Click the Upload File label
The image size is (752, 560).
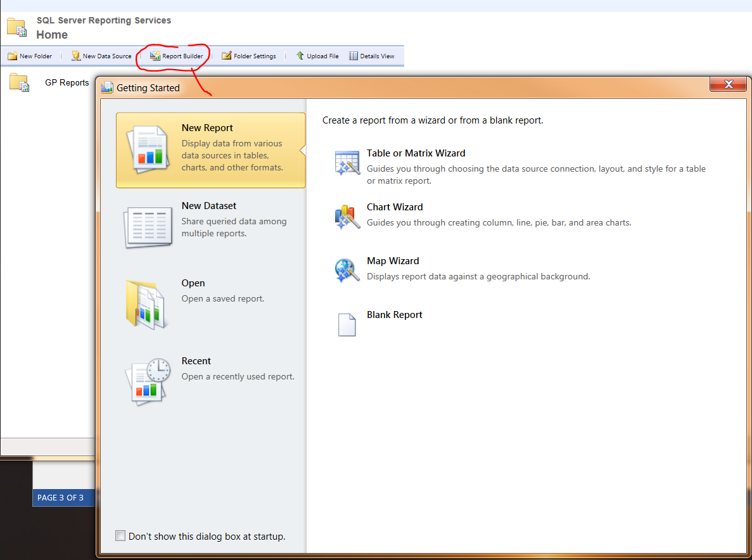pos(322,56)
